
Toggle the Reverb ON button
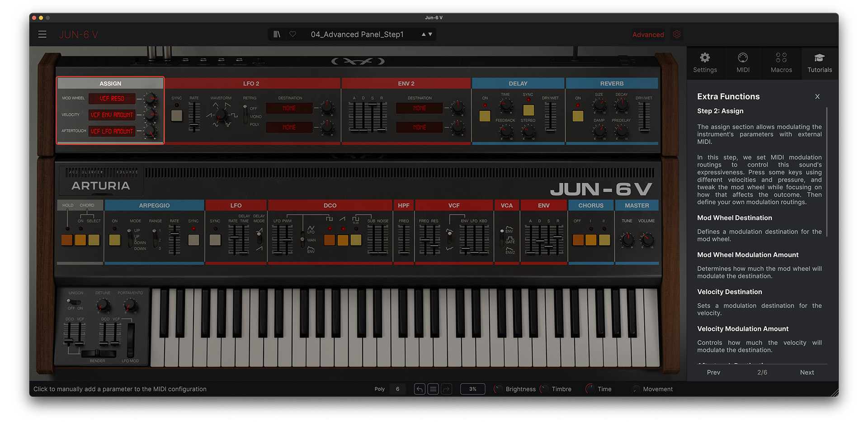click(578, 116)
